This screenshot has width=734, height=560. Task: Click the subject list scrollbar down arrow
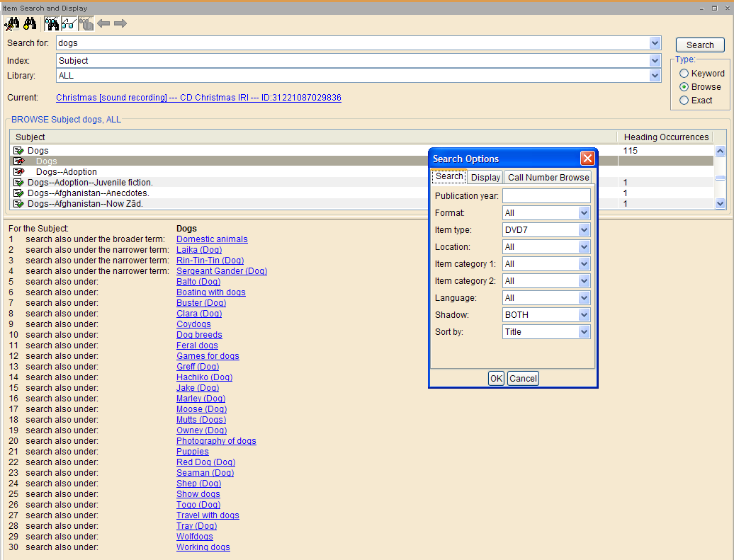[x=720, y=203]
